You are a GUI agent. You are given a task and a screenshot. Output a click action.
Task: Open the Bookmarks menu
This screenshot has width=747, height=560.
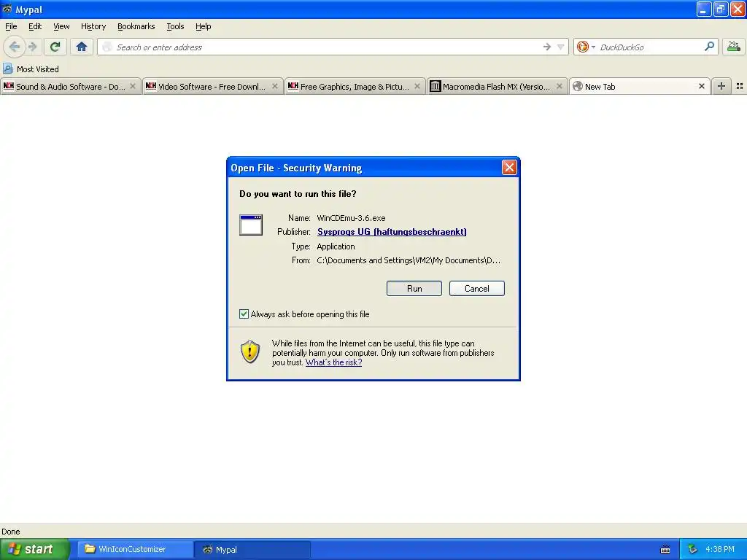(x=136, y=26)
